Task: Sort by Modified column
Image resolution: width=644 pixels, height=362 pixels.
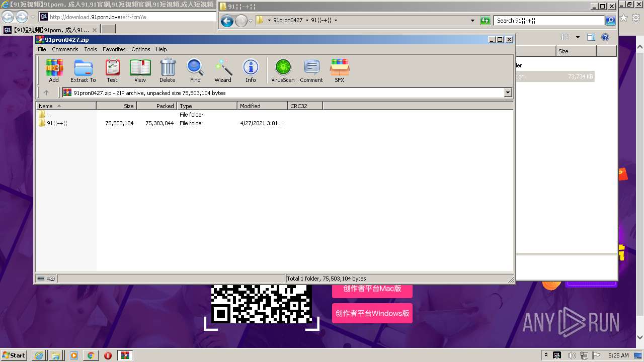Action: click(262, 106)
